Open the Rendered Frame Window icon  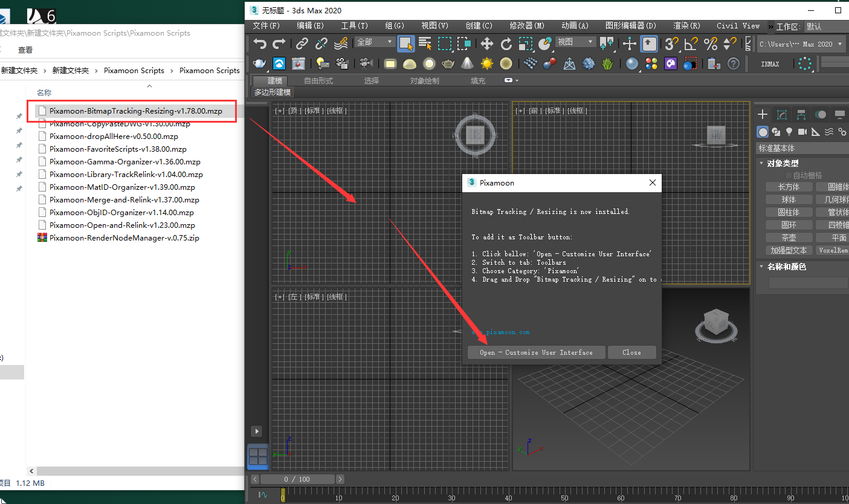[x=299, y=63]
